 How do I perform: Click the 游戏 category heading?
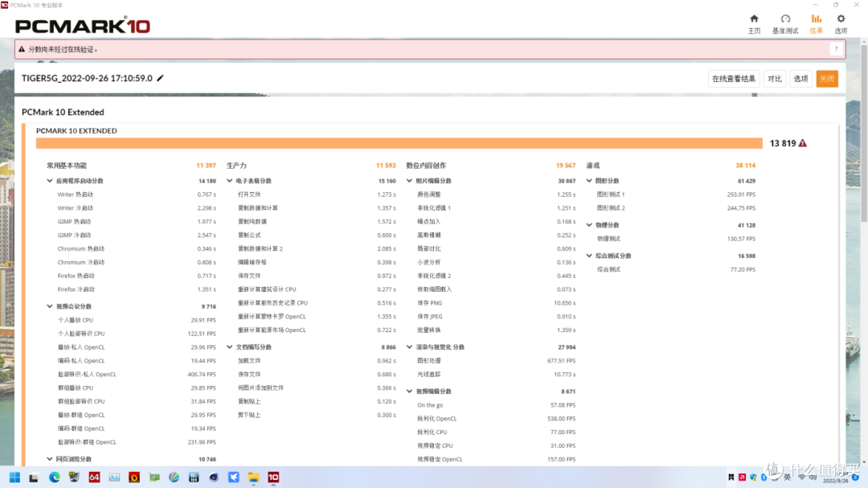(x=593, y=166)
